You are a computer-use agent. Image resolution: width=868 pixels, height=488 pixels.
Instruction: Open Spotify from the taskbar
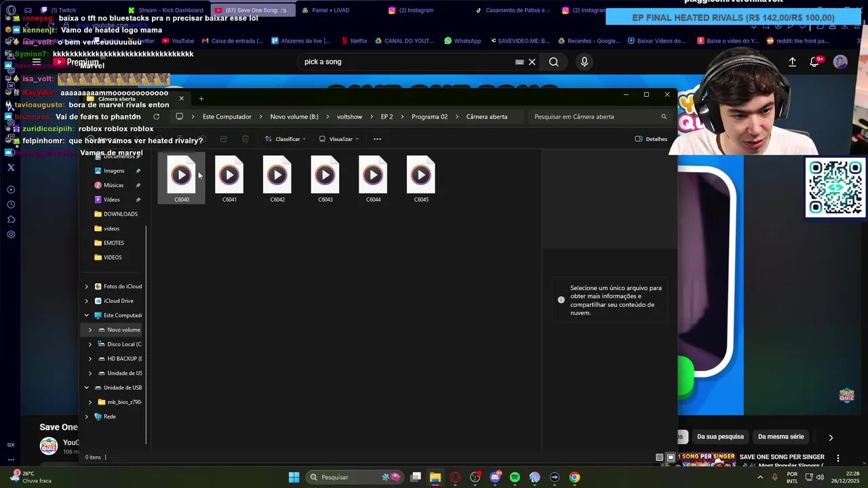pos(515,477)
